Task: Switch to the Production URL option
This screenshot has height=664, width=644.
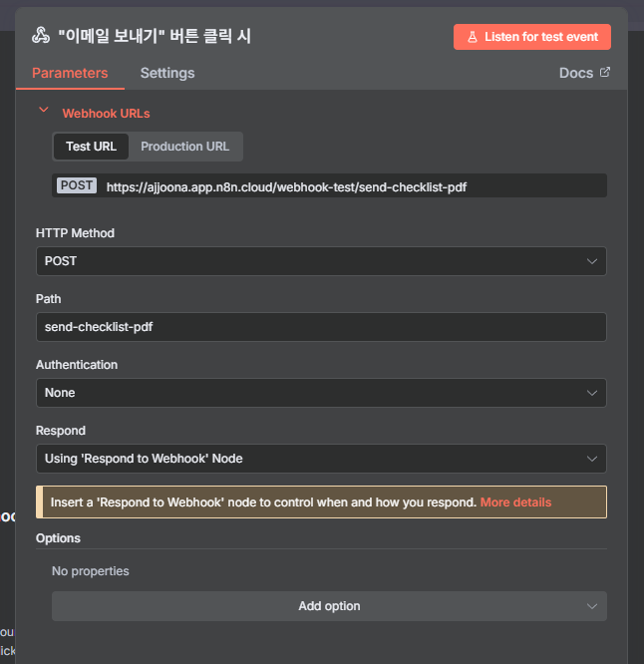Action: click(184, 147)
